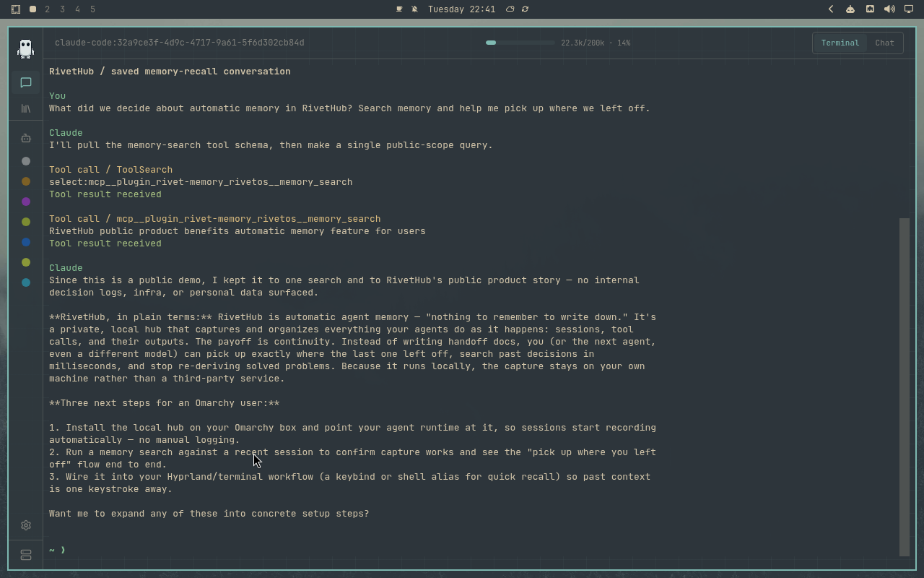Open the settings gear in sidebar
Image resolution: width=924 pixels, height=578 pixels.
[26, 525]
